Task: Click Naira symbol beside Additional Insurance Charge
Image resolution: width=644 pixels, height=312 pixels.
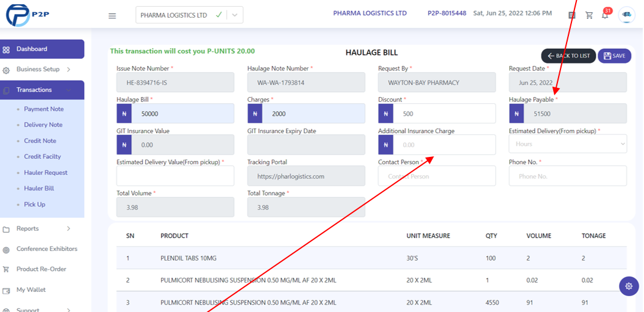Action: coord(385,145)
